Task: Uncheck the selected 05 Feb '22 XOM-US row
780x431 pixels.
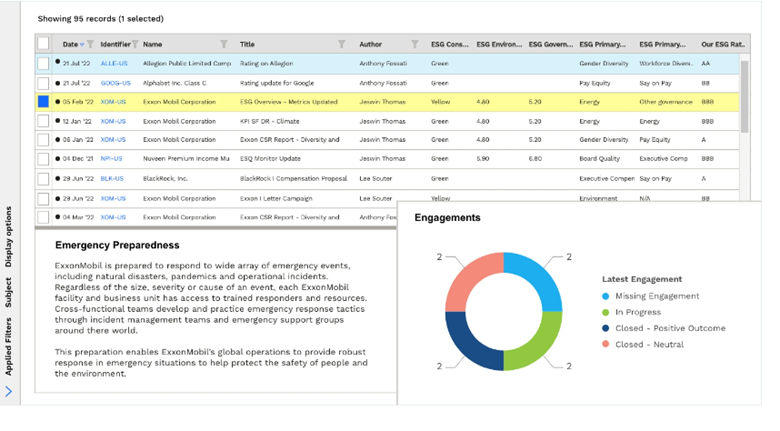Action: click(x=43, y=102)
